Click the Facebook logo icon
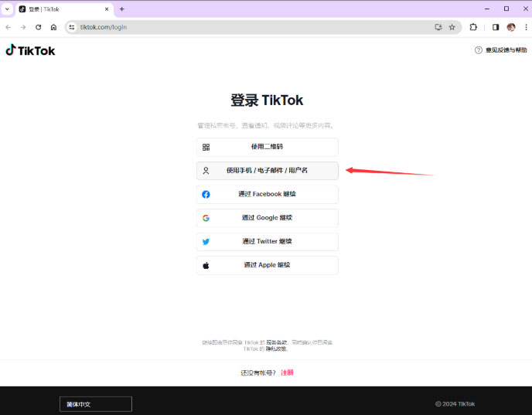The width and height of the screenshot is (532, 415). [206, 194]
